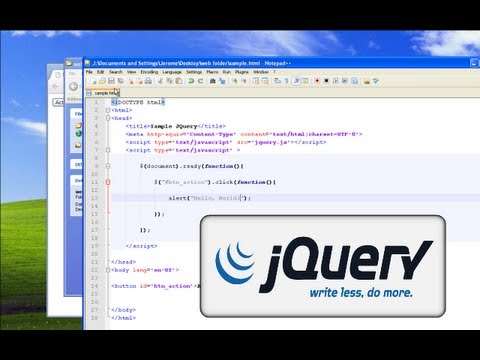480x360 pixels.
Task: Click the </html> tag on line 28
Action: (x=123, y=318)
